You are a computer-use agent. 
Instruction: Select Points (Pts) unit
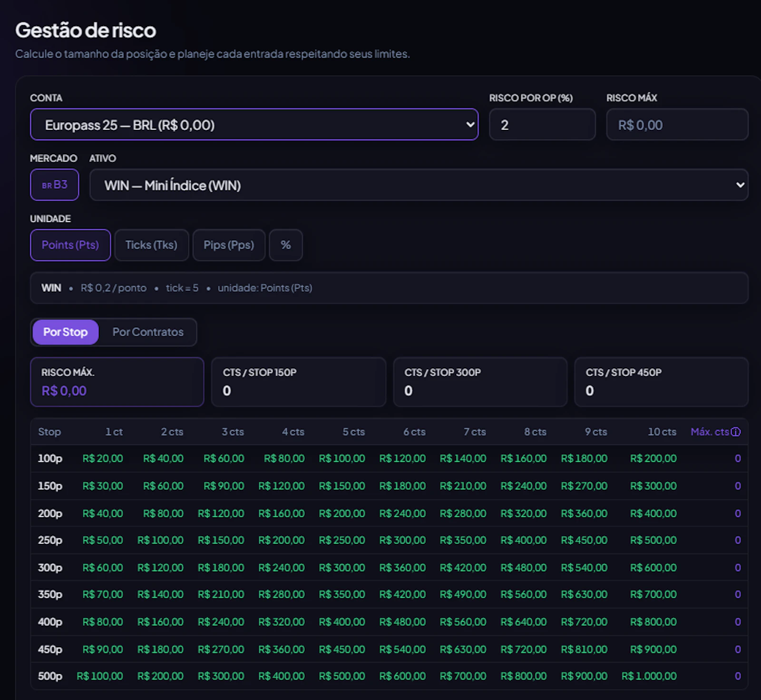tap(70, 245)
